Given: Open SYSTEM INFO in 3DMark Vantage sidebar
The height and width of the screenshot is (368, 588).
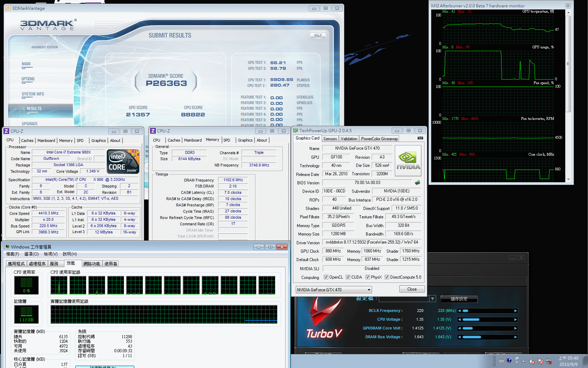Looking at the screenshot, I should tap(33, 94).
